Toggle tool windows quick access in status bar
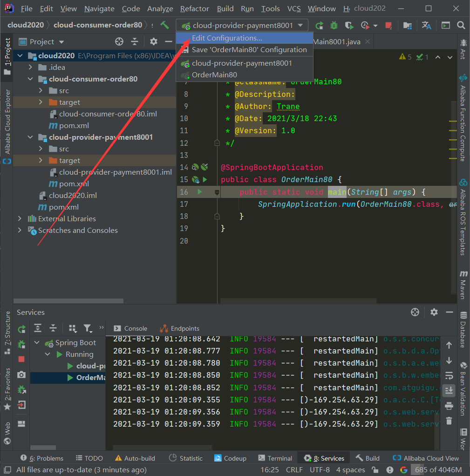This screenshot has width=470, height=476. [7, 470]
